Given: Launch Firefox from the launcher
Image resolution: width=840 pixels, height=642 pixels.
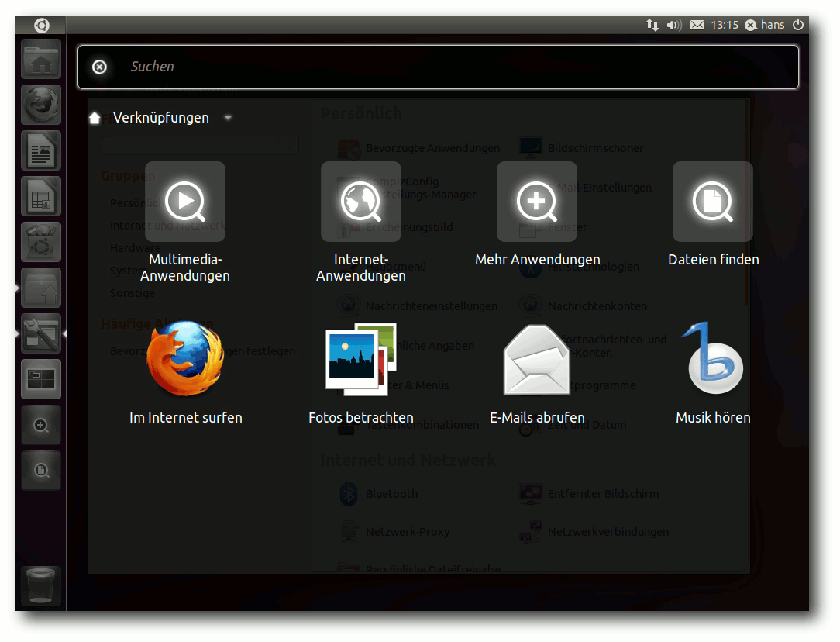Looking at the screenshot, I should click(x=41, y=105).
